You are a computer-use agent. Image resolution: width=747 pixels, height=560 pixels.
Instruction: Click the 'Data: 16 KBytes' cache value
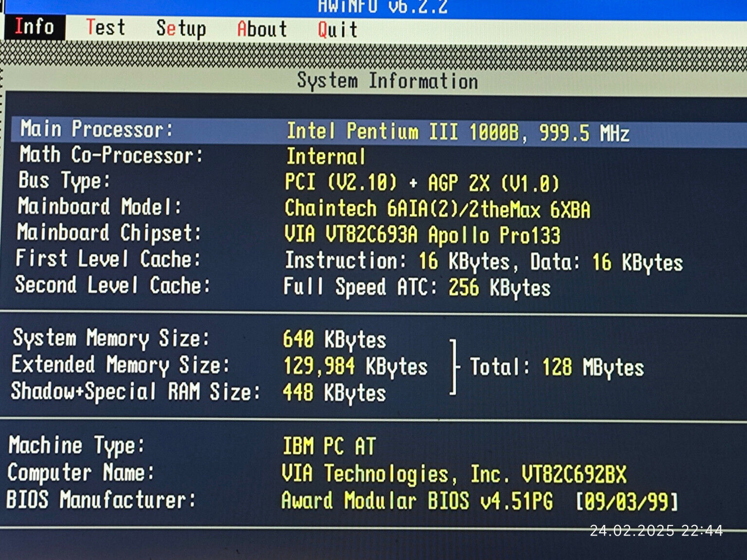[606, 263]
